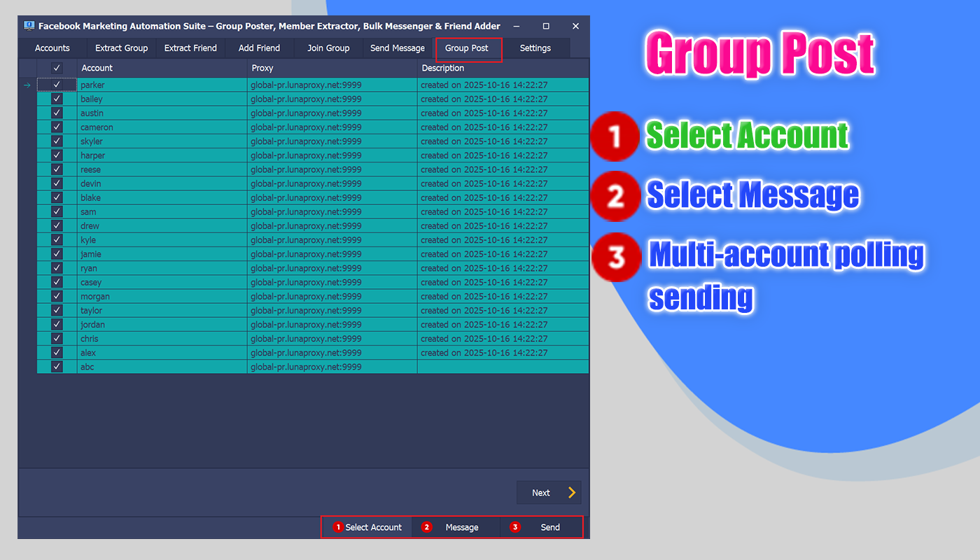Close the automation suite window

(x=575, y=26)
